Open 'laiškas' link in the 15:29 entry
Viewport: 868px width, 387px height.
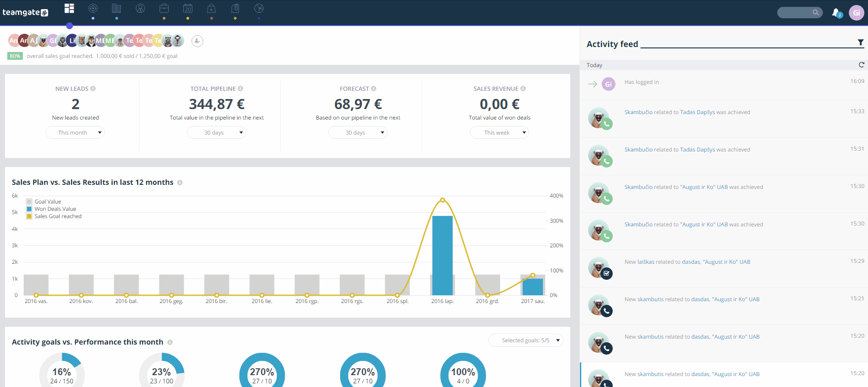click(x=646, y=262)
